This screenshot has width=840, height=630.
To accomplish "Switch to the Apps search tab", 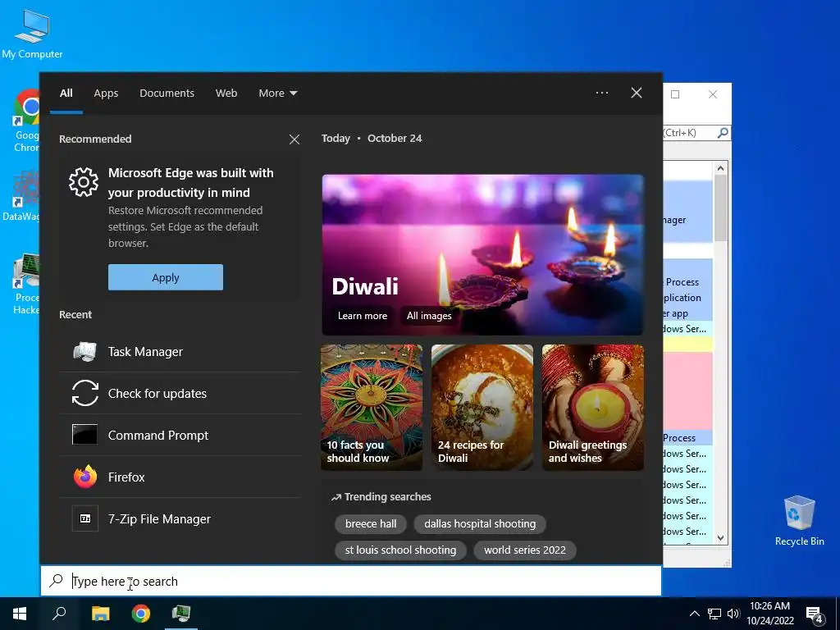I will [x=106, y=94].
